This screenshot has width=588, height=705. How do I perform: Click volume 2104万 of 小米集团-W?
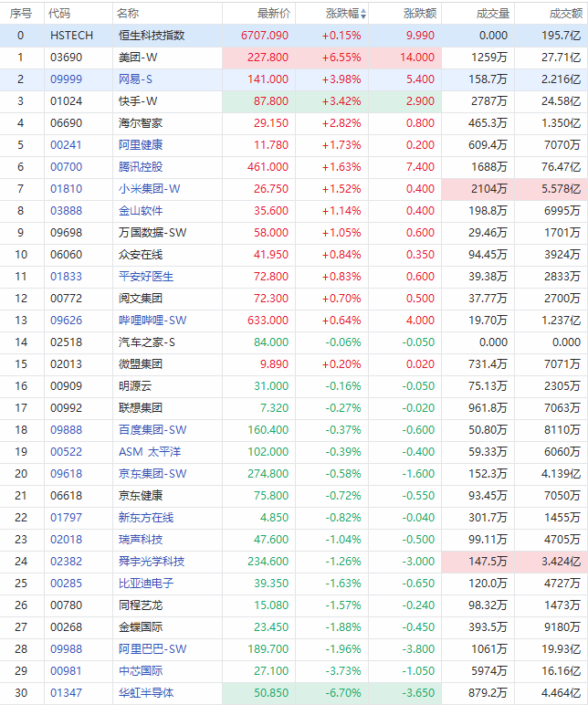(x=489, y=189)
